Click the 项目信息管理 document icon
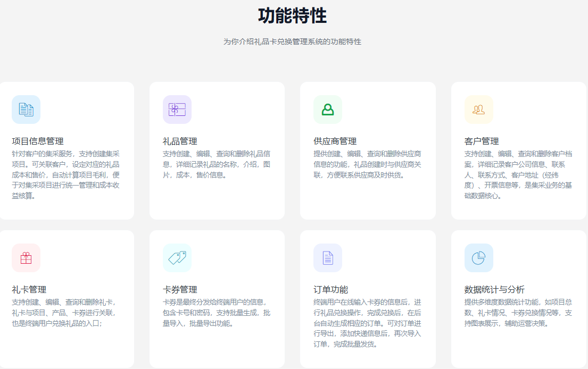 point(26,110)
